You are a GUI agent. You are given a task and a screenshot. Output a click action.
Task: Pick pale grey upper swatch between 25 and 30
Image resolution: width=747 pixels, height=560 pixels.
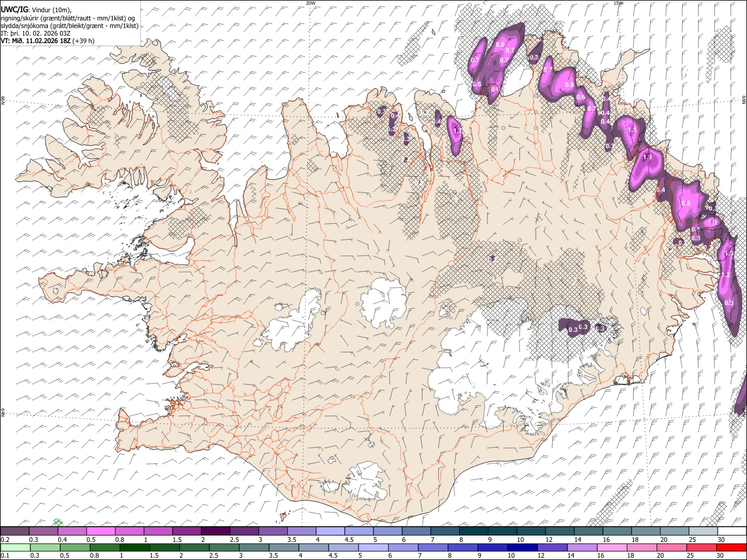click(704, 531)
